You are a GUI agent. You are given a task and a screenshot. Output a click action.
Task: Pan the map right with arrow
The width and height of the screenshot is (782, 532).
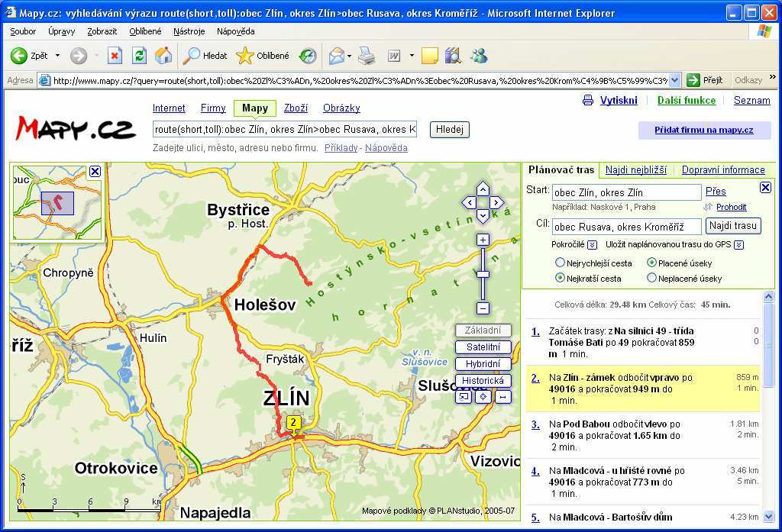point(496,202)
